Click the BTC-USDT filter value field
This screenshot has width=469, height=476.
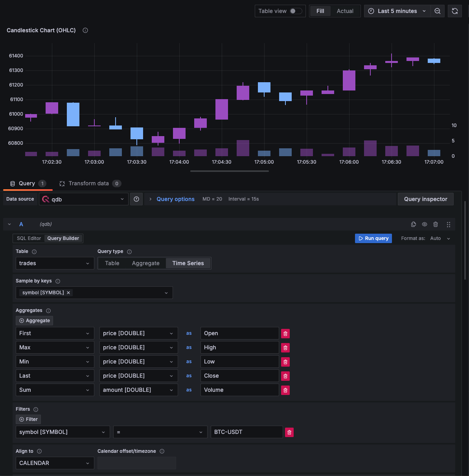click(246, 432)
